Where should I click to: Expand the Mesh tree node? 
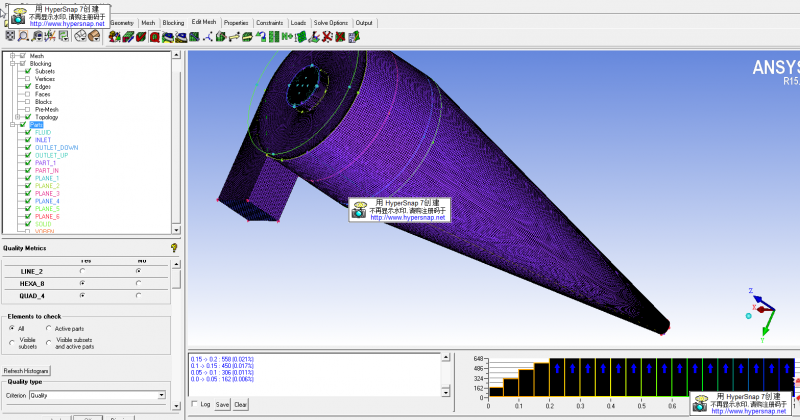[x=13, y=56]
